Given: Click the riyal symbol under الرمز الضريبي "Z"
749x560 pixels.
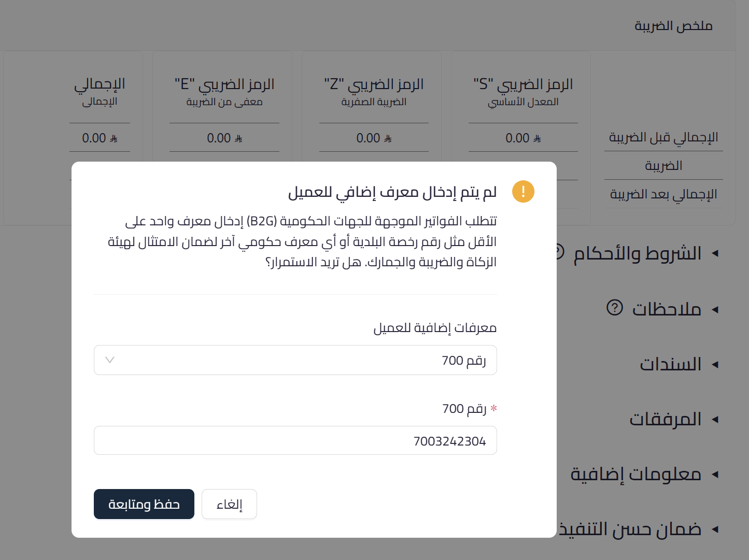Looking at the screenshot, I should tap(388, 138).
